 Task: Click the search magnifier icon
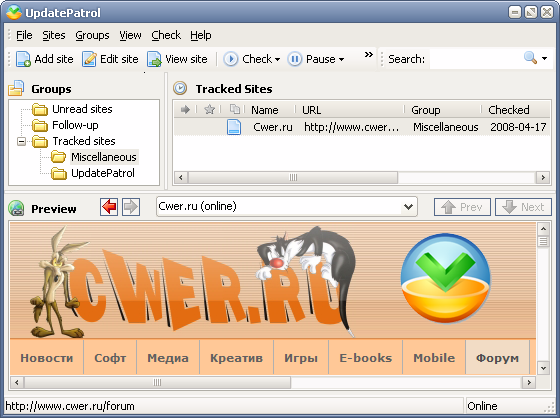tap(530, 58)
